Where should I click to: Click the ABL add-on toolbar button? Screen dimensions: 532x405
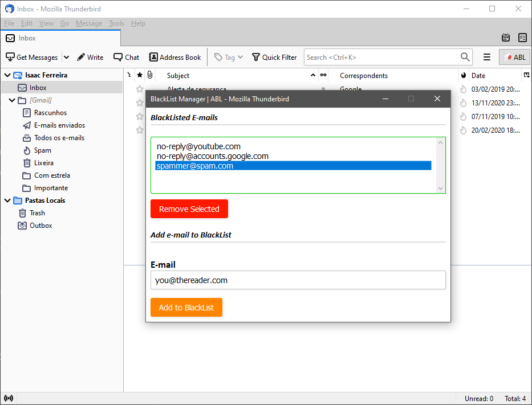[515, 58]
